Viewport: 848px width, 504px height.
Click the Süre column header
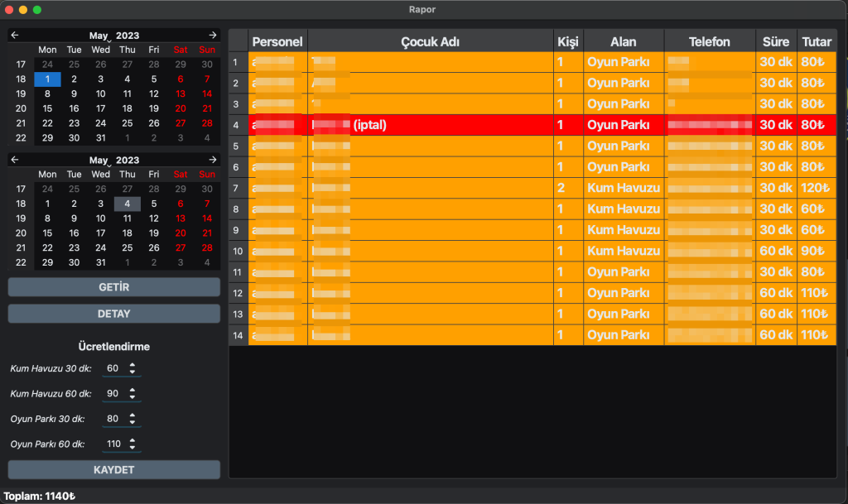(776, 41)
